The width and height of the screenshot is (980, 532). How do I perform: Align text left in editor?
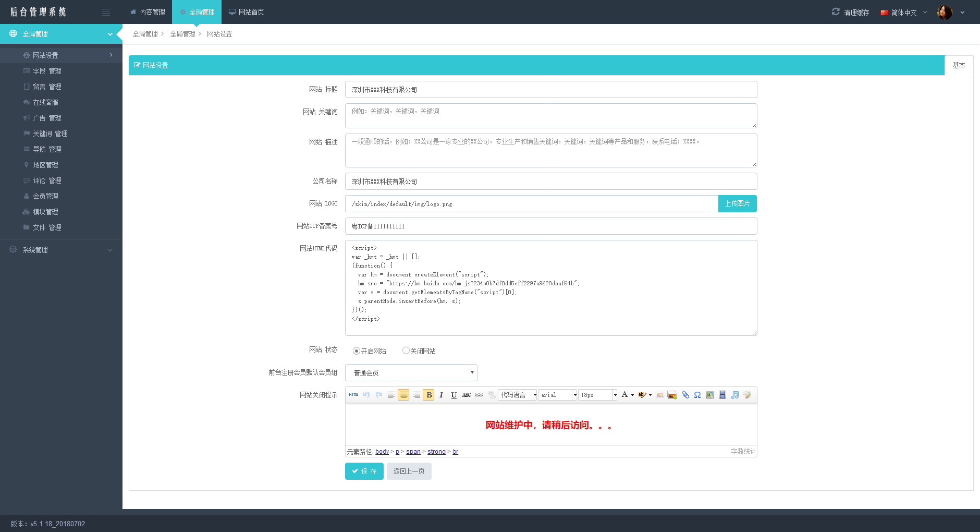[x=391, y=395]
